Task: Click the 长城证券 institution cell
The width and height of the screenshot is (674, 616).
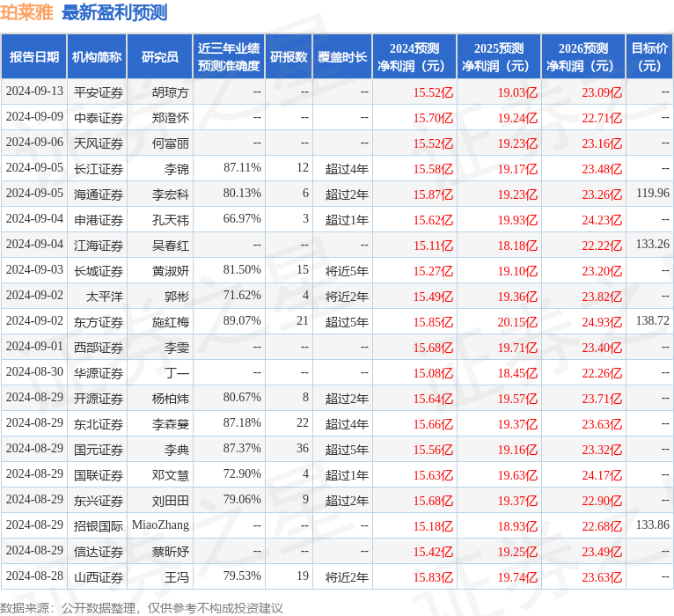Action: (x=99, y=271)
